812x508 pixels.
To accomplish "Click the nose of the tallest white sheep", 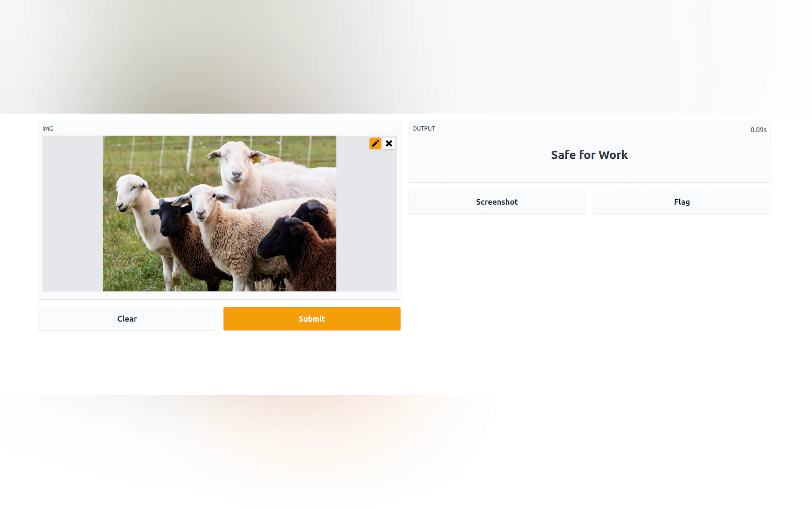I will pos(237,175).
